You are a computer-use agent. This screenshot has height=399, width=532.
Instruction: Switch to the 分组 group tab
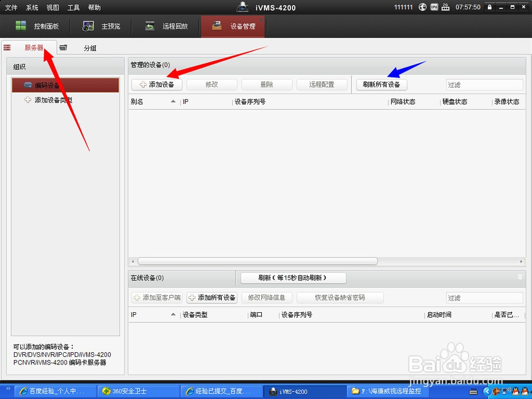[x=90, y=47]
